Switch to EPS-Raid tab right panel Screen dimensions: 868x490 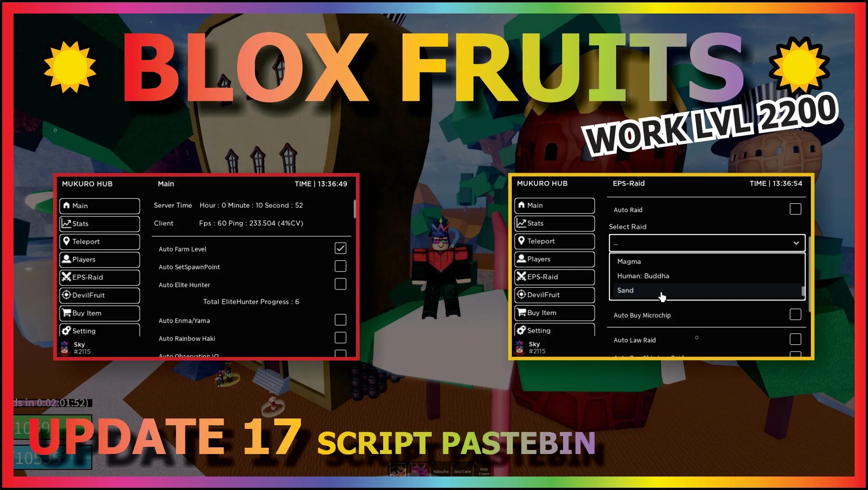click(x=553, y=276)
